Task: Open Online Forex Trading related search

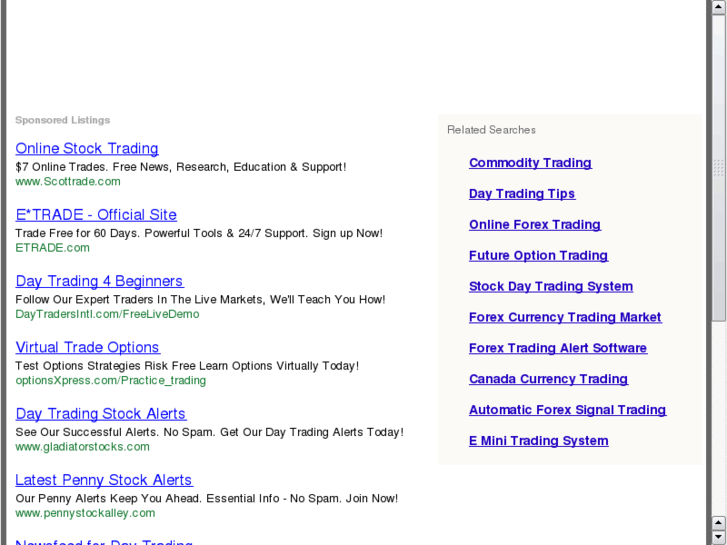Action: click(x=535, y=224)
